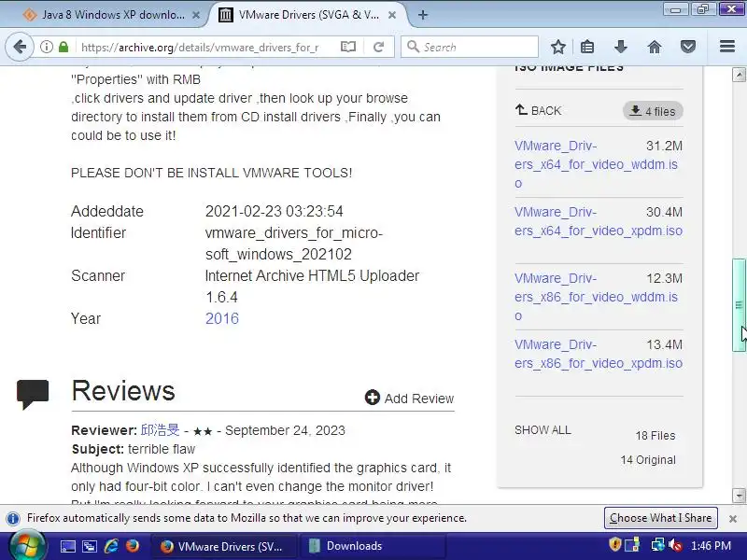Click the green padlock security icon
This screenshot has height=560, width=747.
pos(63,47)
